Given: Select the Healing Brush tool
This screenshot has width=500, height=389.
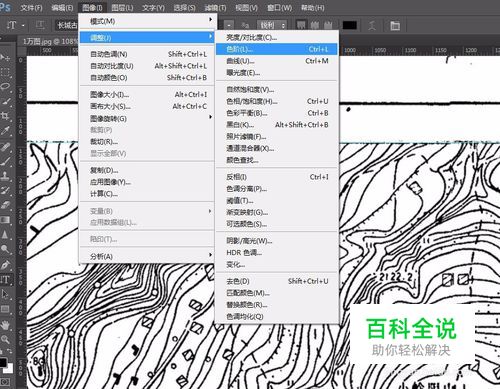Looking at the screenshot, I should pos(5,147).
